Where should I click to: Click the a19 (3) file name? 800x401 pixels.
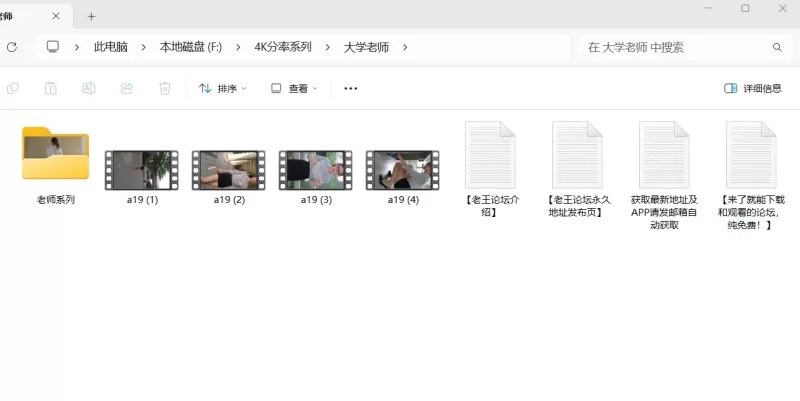coord(316,199)
